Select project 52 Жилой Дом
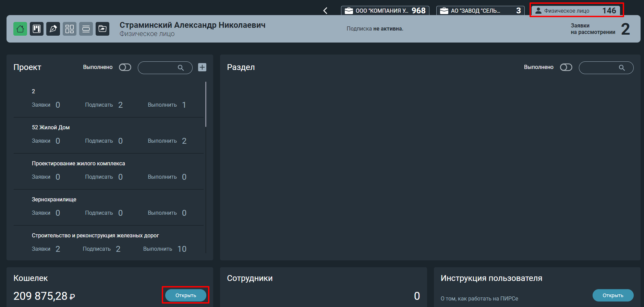 pyautogui.click(x=109, y=135)
